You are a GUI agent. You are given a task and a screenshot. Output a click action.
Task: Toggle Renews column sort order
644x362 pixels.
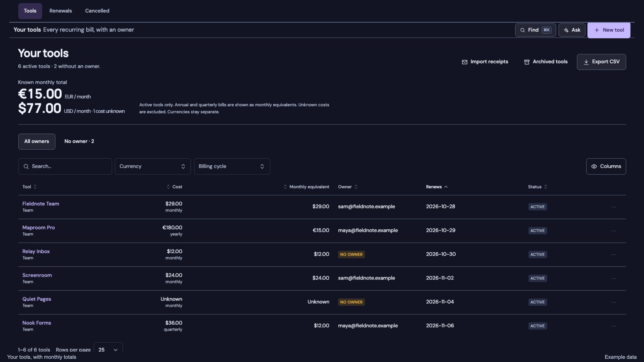[x=437, y=187]
